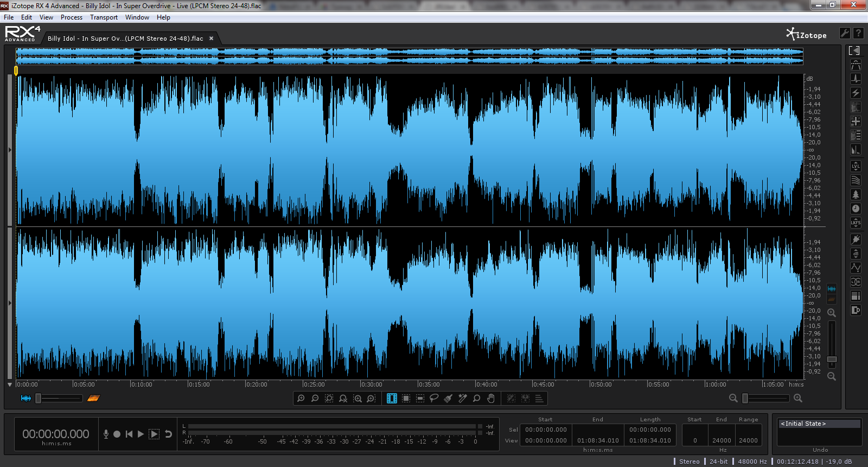
Task: Select the magnifier Zoom tool
Action: (477, 399)
